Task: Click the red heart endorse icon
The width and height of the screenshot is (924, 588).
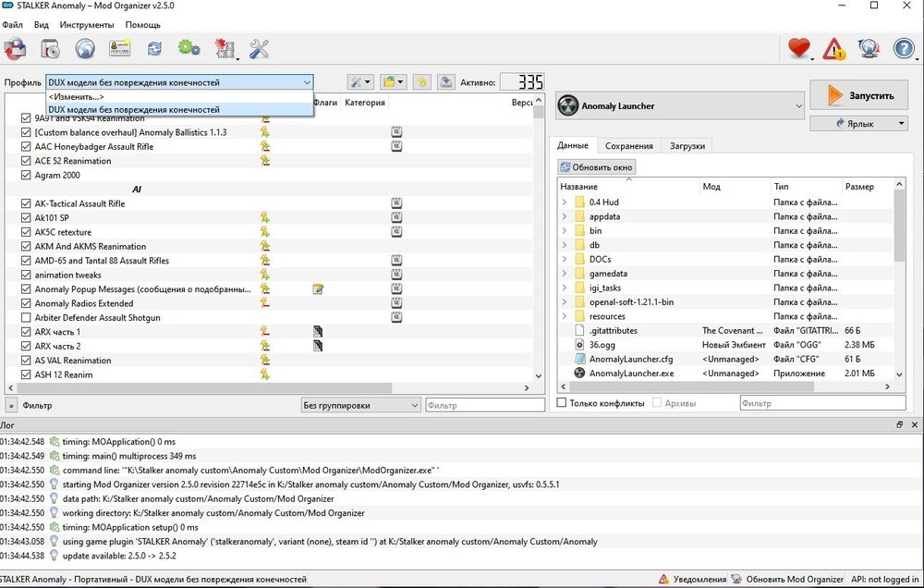Action: (799, 48)
